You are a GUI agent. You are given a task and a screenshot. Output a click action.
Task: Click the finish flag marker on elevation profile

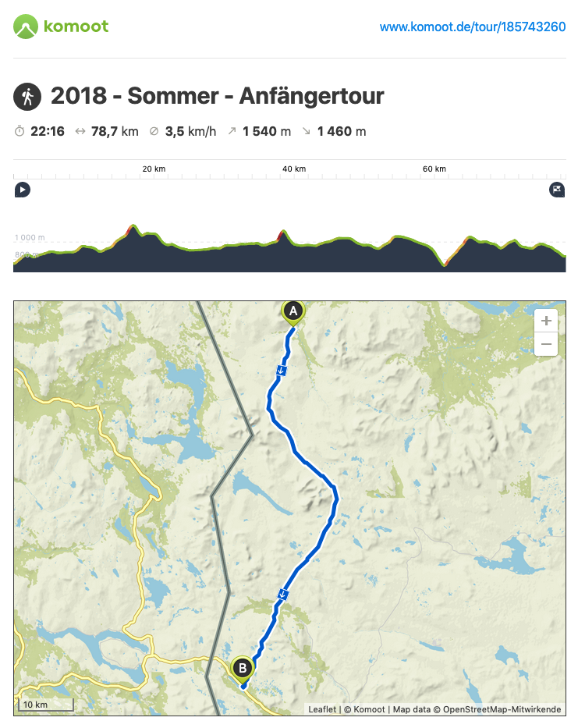click(557, 190)
